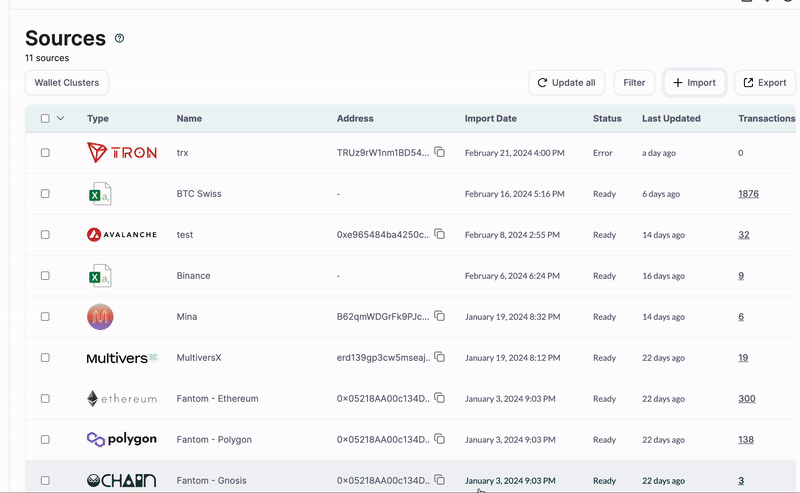The height and width of the screenshot is (493, 800).
Task: Check the Avalanche test row checkbox
Action: (x=45, y=234)
